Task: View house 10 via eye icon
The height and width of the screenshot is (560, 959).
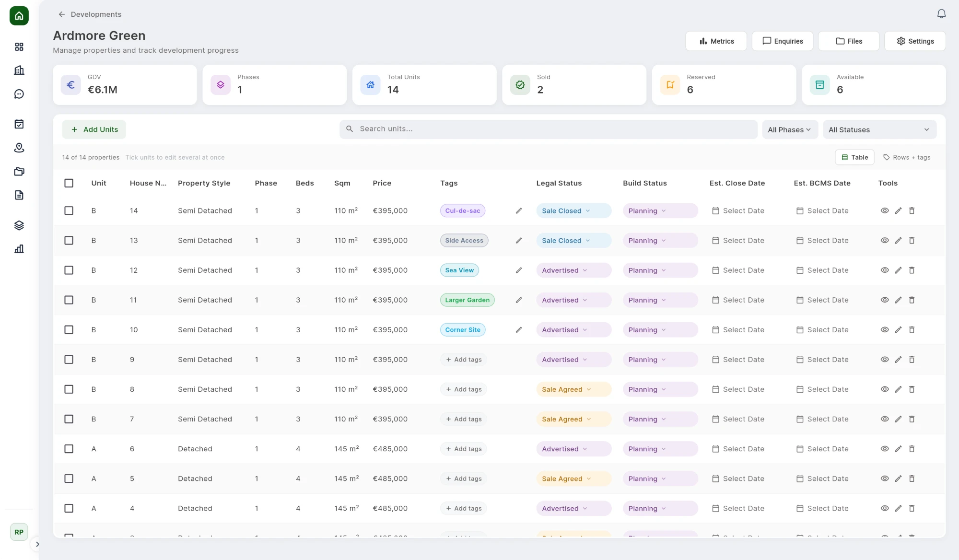Action: [885, 330]
